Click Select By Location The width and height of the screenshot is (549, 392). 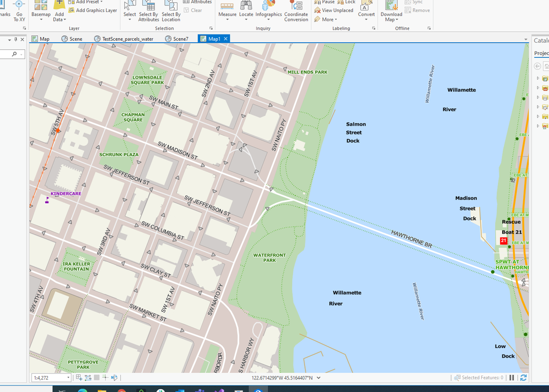tap(171, 11)
